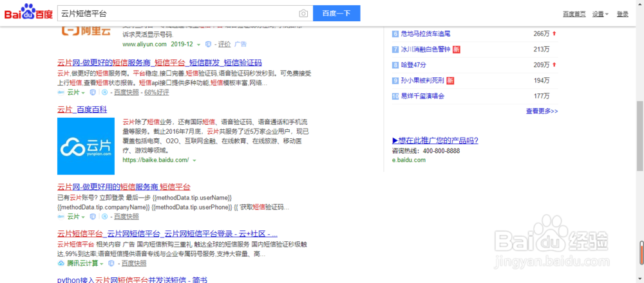Open the Baidu logo homepage link

pos(29,13)
